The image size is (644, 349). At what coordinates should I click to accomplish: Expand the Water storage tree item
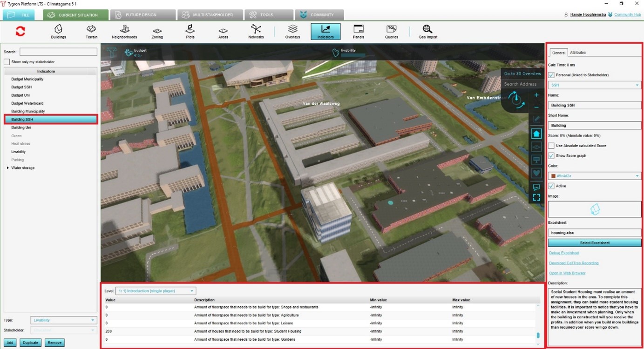(8, 168)
